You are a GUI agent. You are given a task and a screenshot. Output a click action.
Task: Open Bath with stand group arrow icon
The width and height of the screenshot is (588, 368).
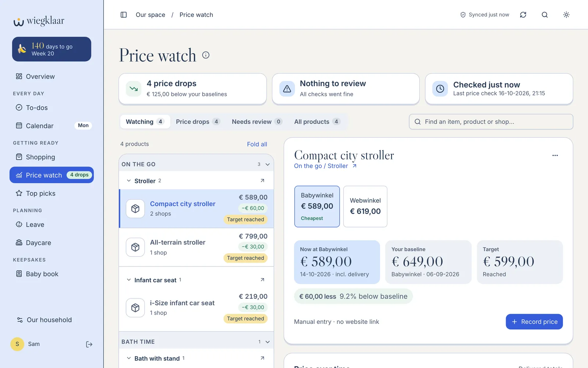click(x=262, y=358)
